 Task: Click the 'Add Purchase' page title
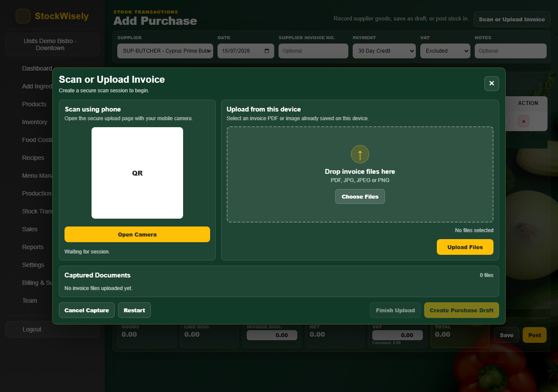click(x=155, y=21)
